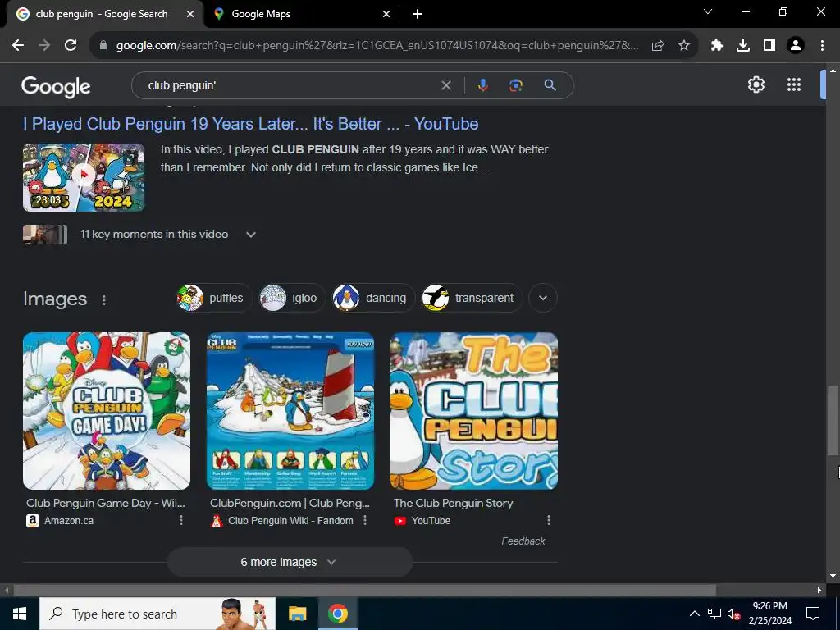Bookmark this page with the star icon
The height and width of the screenshot is (630, 840).
pyautogui.click(x=684, y=46)
